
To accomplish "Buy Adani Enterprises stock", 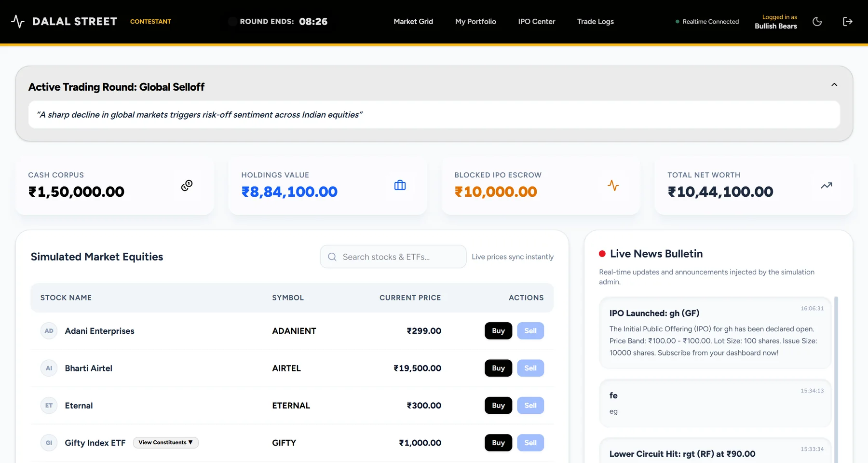I will (498, 331).
